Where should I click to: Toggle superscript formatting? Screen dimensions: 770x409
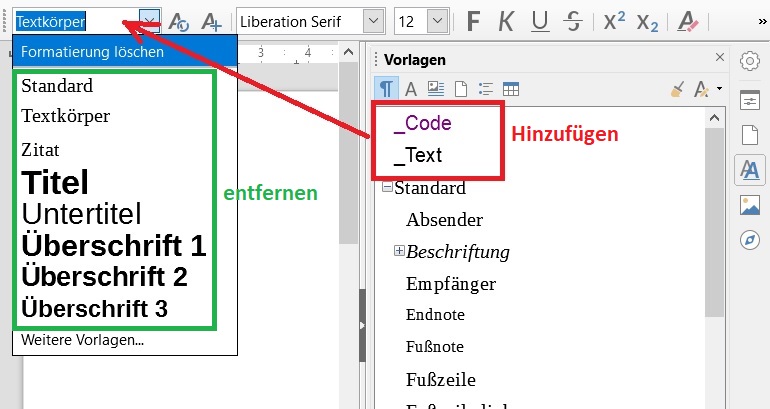(614, 22)
